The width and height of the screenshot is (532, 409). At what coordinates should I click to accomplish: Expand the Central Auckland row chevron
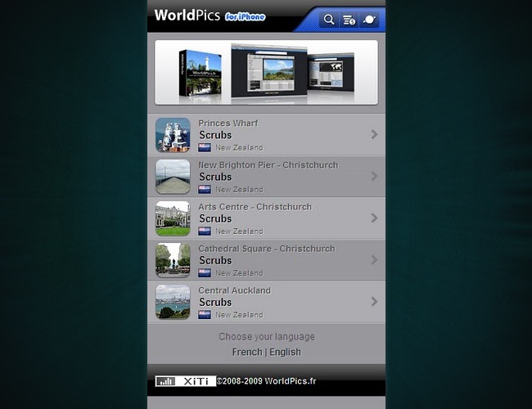(x=374, y=302)
